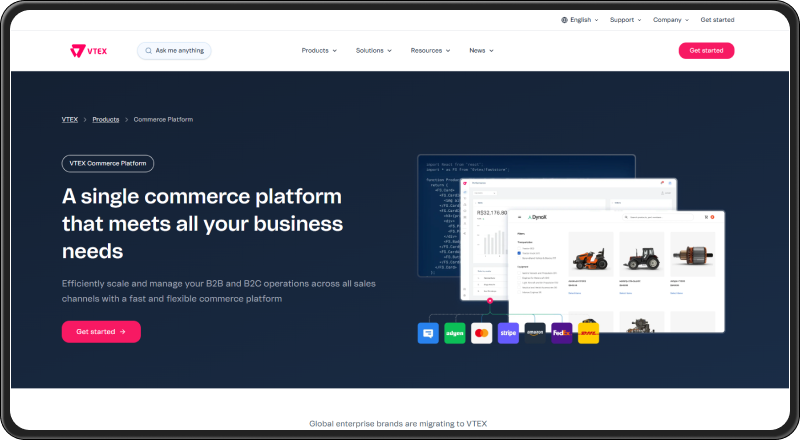This screenshot has height=440, width=800.
Task: Click Global enterprise brands are migrating text
Action: 398,424
